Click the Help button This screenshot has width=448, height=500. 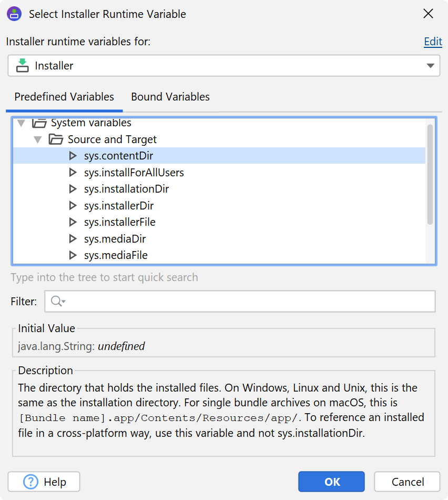point(44,482)
